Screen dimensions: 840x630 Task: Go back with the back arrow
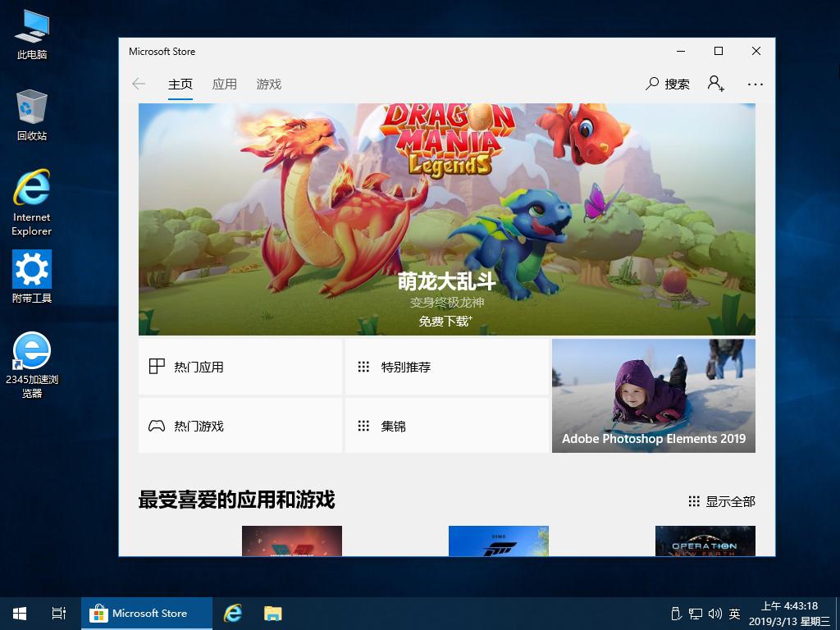click(x=139, y=84)
